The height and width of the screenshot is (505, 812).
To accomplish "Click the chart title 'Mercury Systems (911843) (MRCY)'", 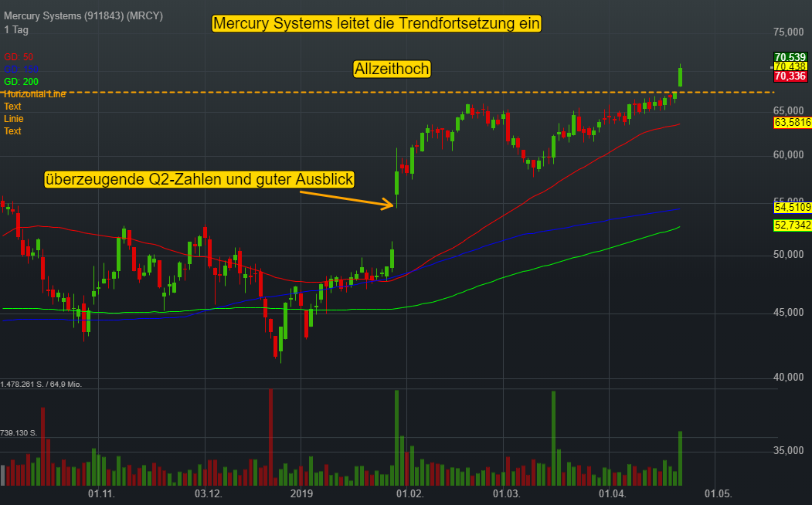I will click(83, 16).
